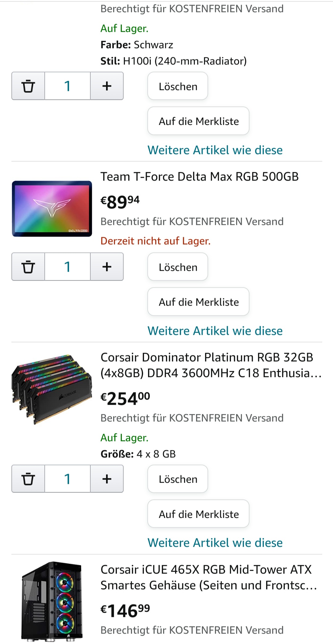
Task: Open Team T-Force Delta Max product image
Action: pyautogui.click(x=52, y=209)
